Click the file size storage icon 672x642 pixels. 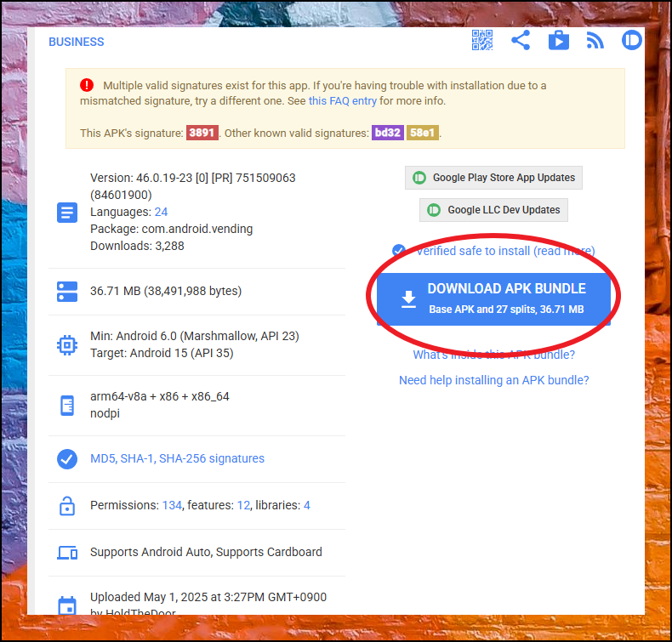[67, 291]
